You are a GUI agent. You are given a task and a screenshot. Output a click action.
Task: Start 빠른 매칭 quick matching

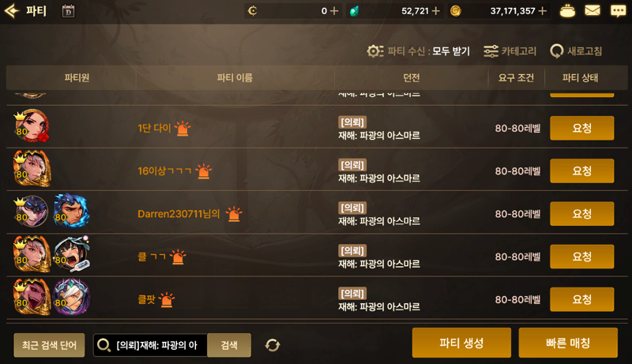coord(568,343)
